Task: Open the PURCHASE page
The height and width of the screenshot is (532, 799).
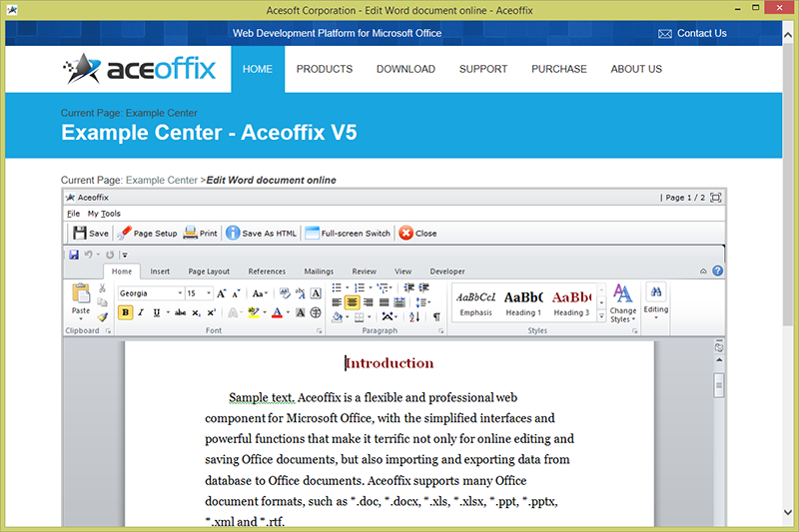Action: point(559,69)
